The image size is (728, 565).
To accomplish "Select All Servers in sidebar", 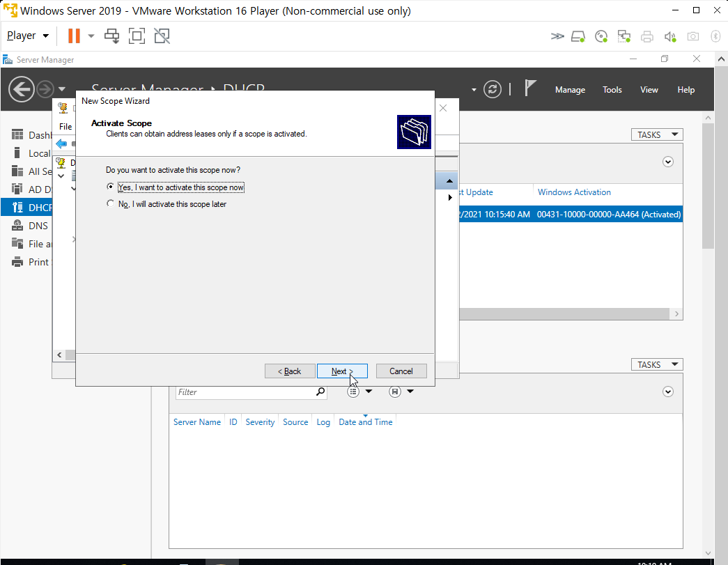I will (x=31, y=171).
